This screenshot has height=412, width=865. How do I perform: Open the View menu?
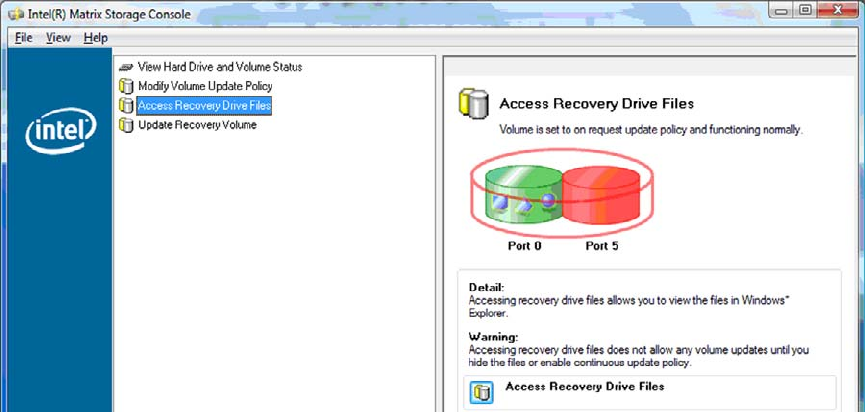[58, 38]
